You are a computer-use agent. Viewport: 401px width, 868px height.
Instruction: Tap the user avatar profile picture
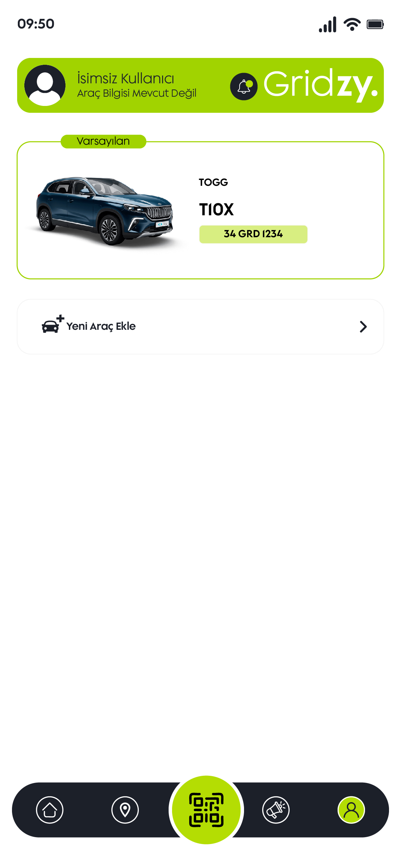[45, 85]
